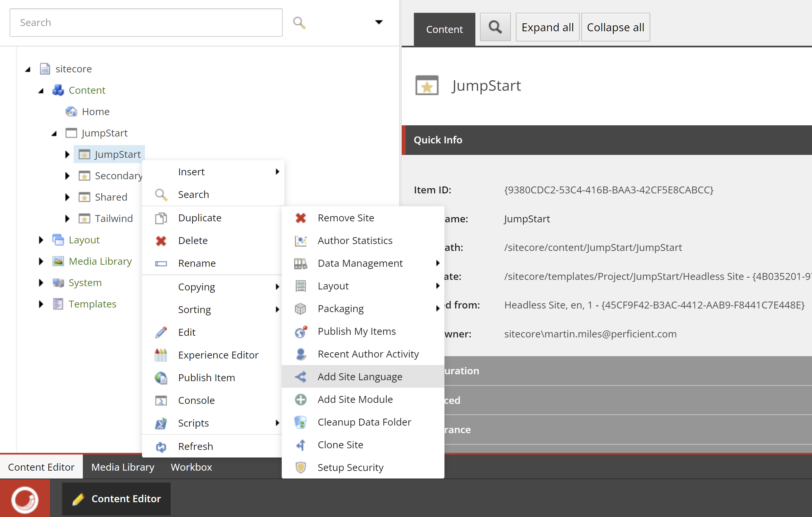Click the Cleanup Data Folder bin icon
The height and width of the screenshot is (517, 812).
pyautogui.click(x=300, y=422)
